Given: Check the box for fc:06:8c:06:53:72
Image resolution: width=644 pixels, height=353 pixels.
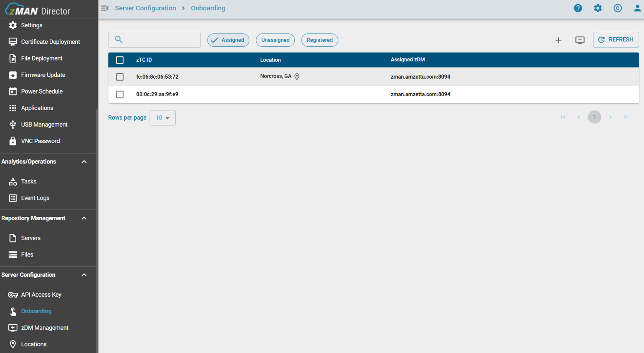Looking at the screenshot, I should [x=120, y=77].
